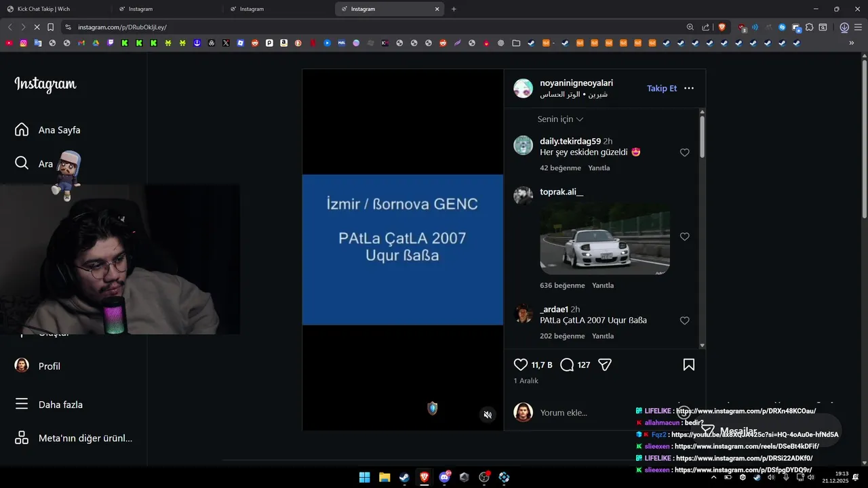This screenshot has height=488, width=868.
Task: Open the browser hamburger menu
Action: [858, 27]
